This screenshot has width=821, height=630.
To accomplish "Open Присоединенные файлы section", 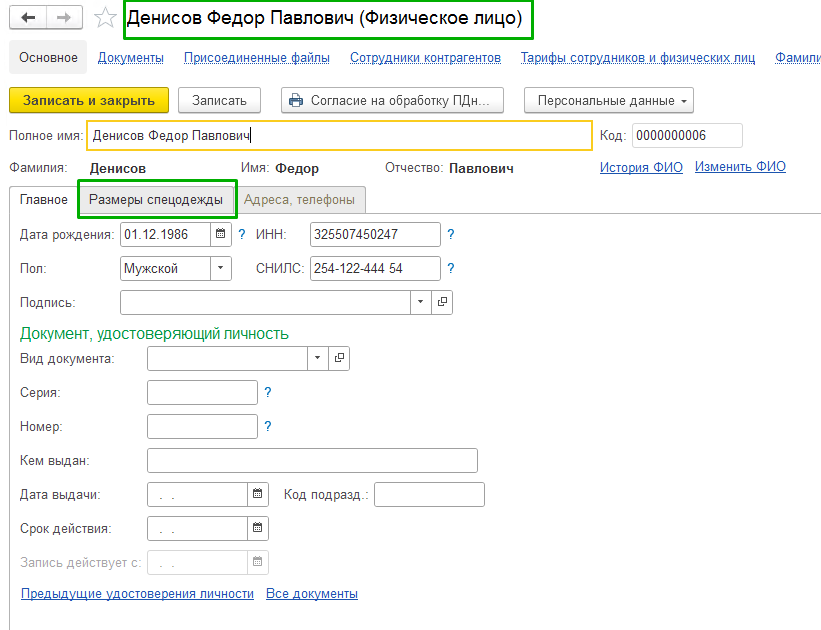I will (x=257, y=58).
